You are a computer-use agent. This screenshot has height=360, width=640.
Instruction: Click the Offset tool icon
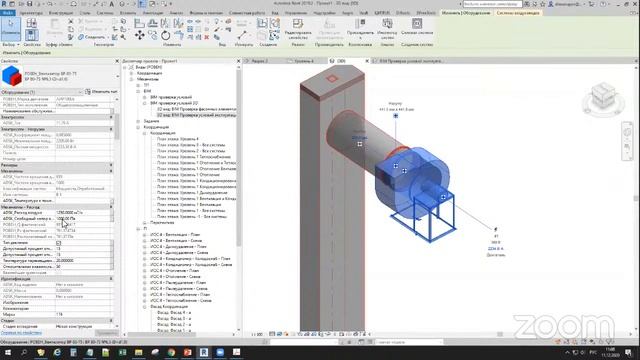pyautogui.click(x=153, y=23)
